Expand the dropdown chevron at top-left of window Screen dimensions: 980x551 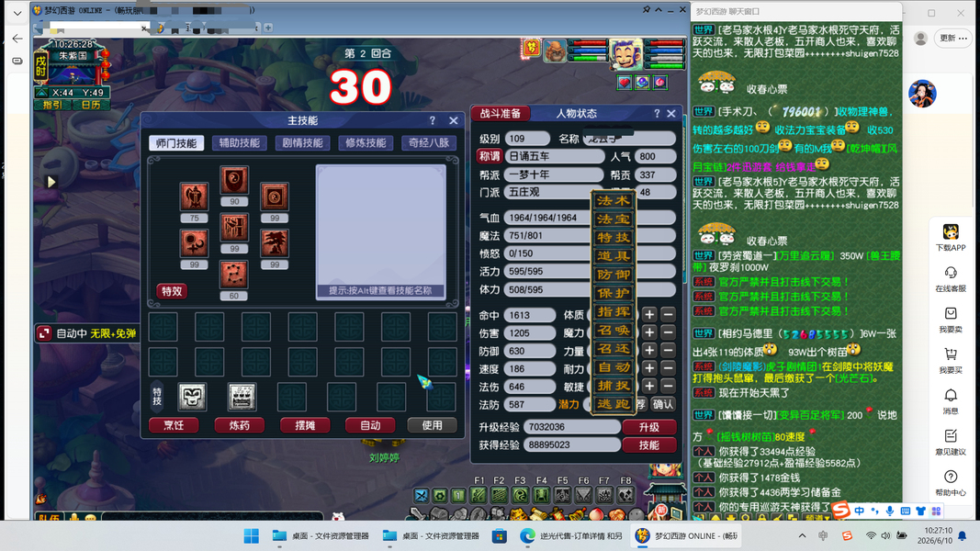pyautogui.click(x=17, y=13)
